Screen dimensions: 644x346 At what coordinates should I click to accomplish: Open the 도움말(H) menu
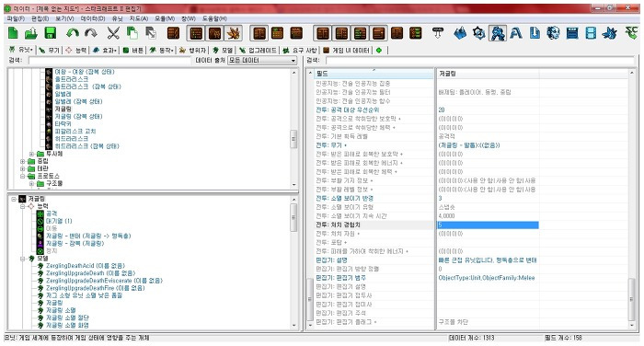tap(214, 18)
